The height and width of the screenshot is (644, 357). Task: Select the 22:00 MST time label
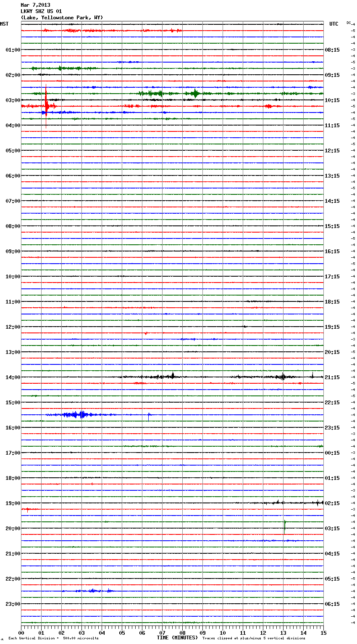click(13, 579)
